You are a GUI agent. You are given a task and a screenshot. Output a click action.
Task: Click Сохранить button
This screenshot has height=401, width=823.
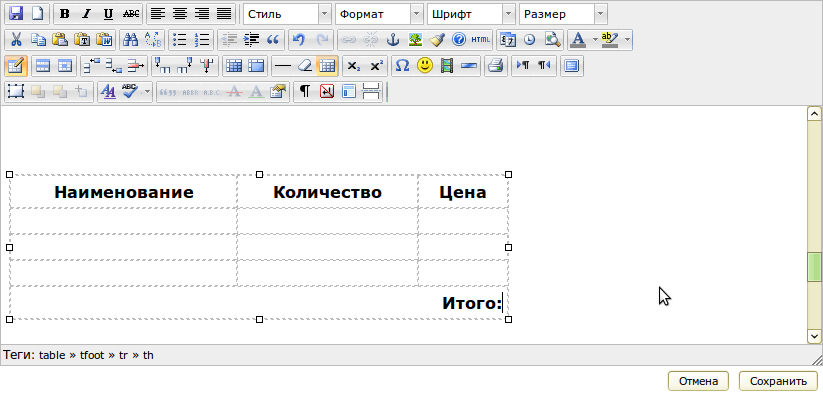[x=778, y=381]
